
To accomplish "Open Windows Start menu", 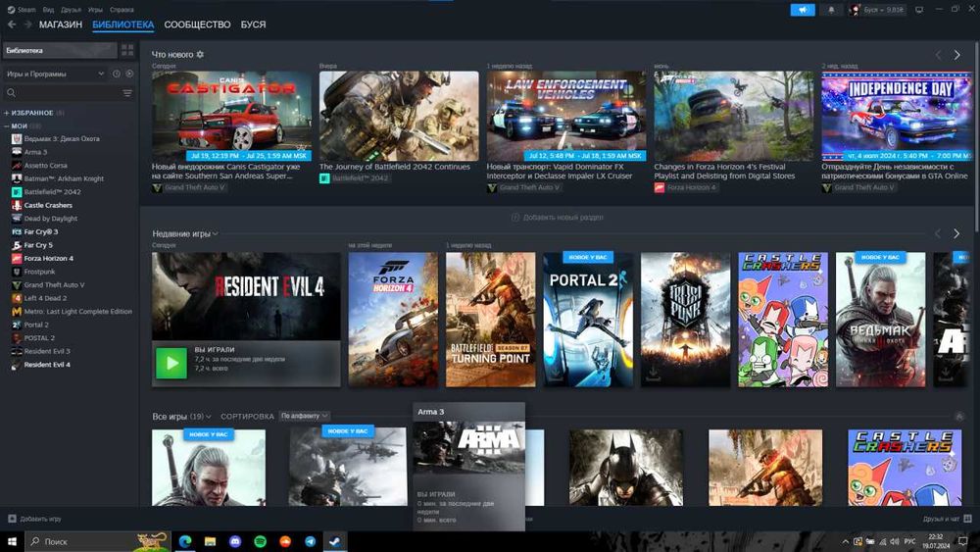I will (x=12, y=541).
